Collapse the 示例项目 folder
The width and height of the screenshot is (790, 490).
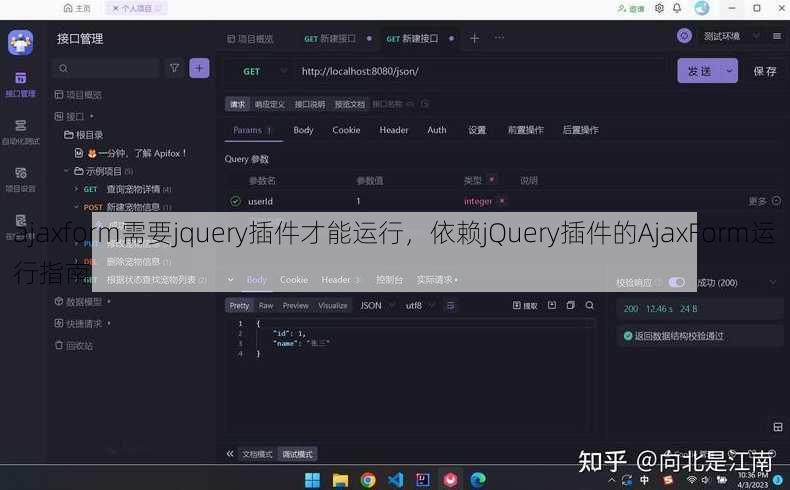pyautogui.click(x=66, y=171)
